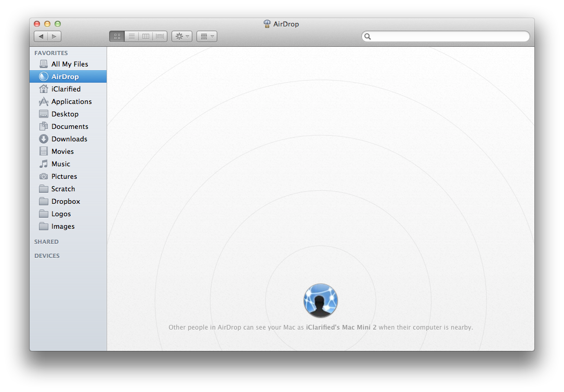Click the AirDrop parachute sidebar icon
Viewport: 564px width, 392px height.
click(x=44, y=76)
